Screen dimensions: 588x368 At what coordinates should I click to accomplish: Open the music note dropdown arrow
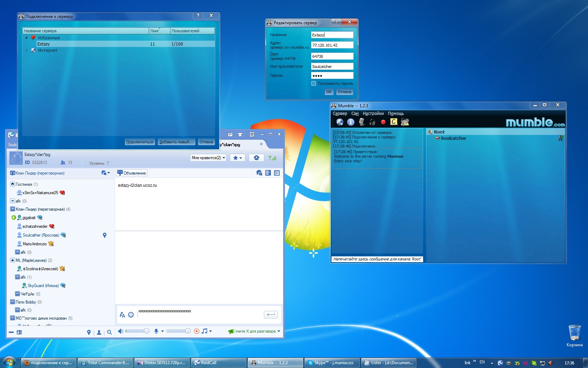pyautogui.click(x=210, y=331)
